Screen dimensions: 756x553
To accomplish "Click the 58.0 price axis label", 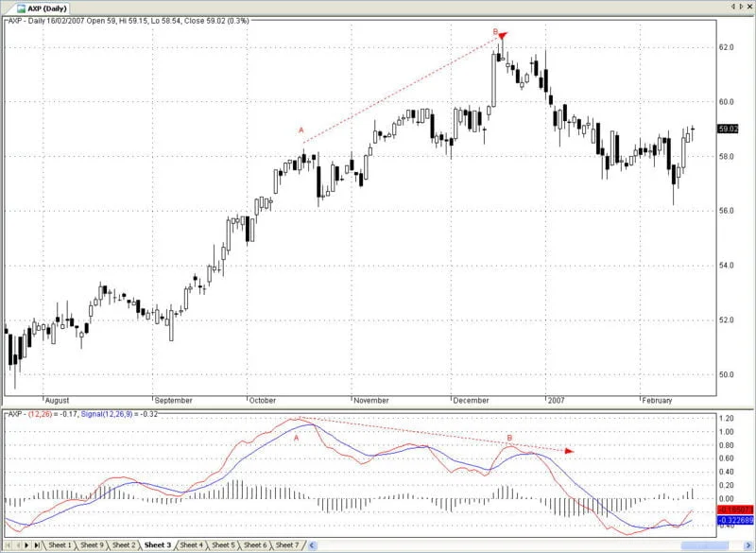I will (726, 156).
